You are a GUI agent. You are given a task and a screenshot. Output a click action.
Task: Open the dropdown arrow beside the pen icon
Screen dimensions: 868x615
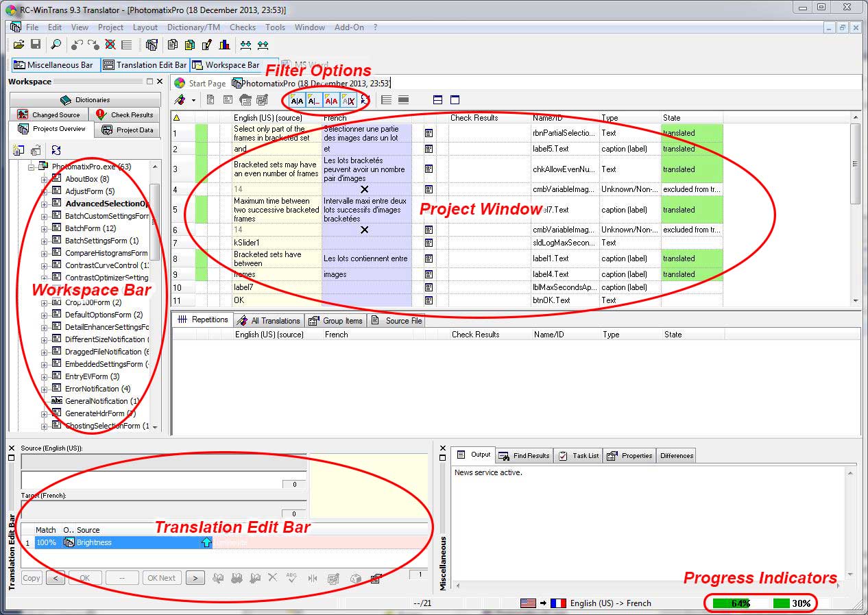coord(193,100)
